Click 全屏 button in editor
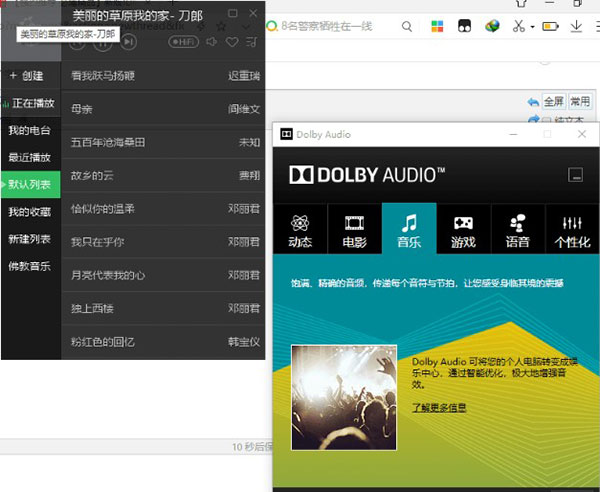Image resolution: width=600 pixels, height=492 pixels. 554,101
